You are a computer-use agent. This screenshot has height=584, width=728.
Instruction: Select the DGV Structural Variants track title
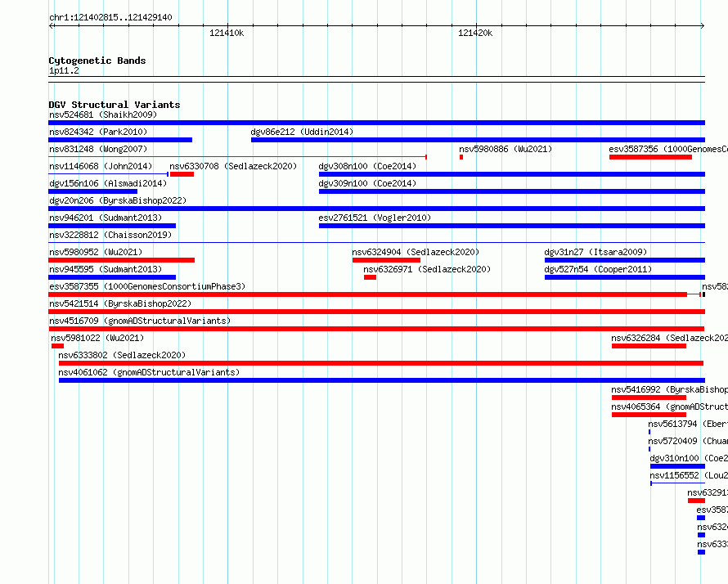tap(115, 105)
